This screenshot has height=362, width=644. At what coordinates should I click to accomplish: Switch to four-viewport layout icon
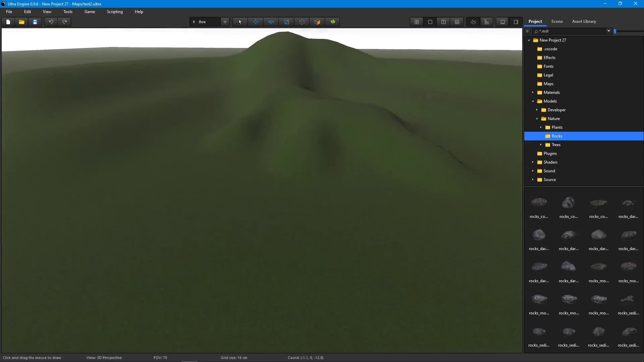(x=417, y=22)
